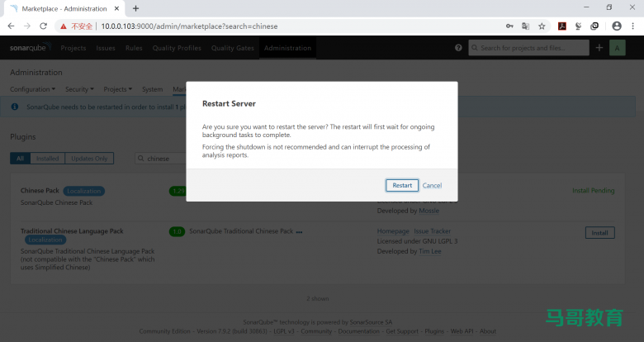Open the About footer link

488,331
